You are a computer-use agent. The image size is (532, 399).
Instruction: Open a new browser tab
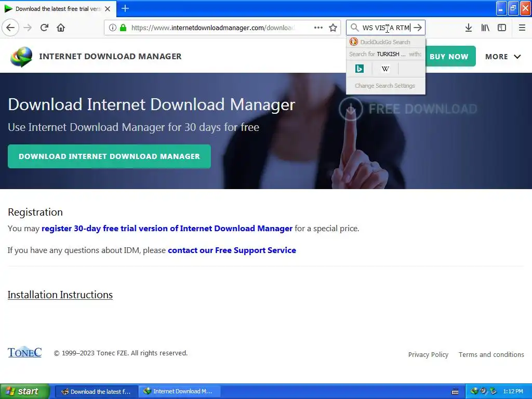125,8
